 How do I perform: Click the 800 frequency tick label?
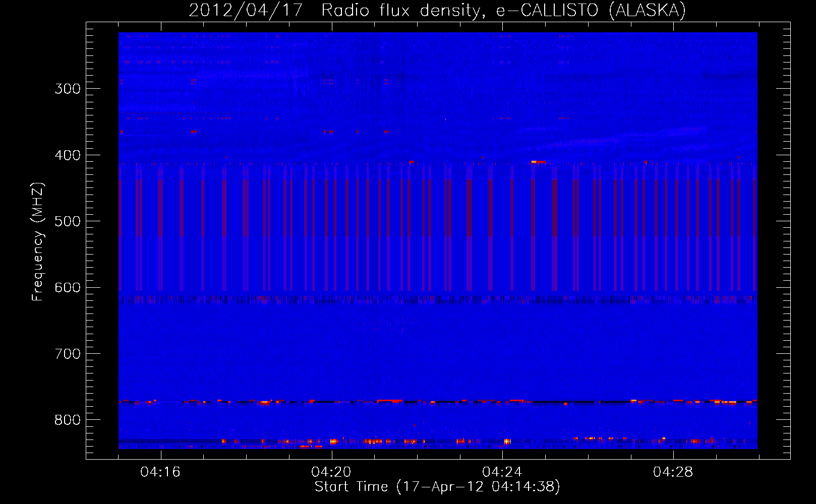pyautogui.click(x=68, y=420)
